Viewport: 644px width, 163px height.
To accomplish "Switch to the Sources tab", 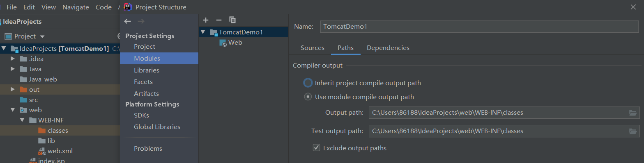I will [x=313, y=48].
